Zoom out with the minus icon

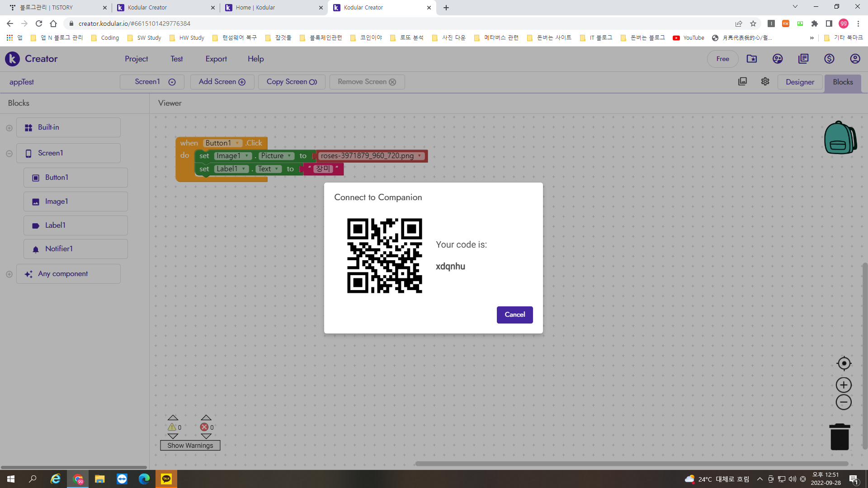[x=844, y=402]
